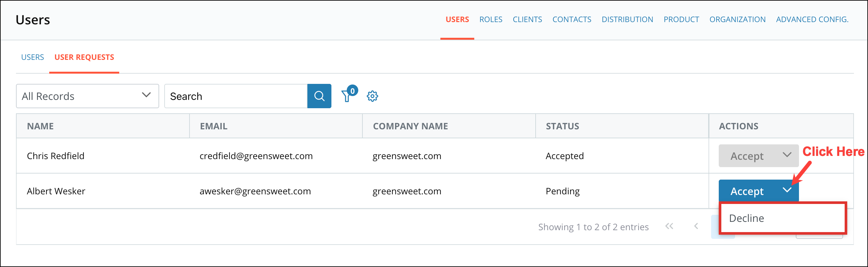868x267 pixels.
Task: Click the magnifier search button
Action: [319, 96]
